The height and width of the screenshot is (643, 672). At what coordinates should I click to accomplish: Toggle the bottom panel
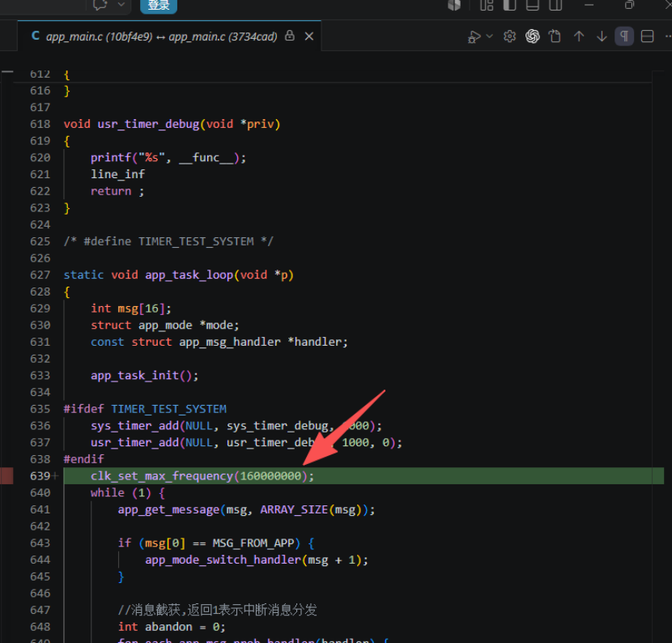click(532, 5)
